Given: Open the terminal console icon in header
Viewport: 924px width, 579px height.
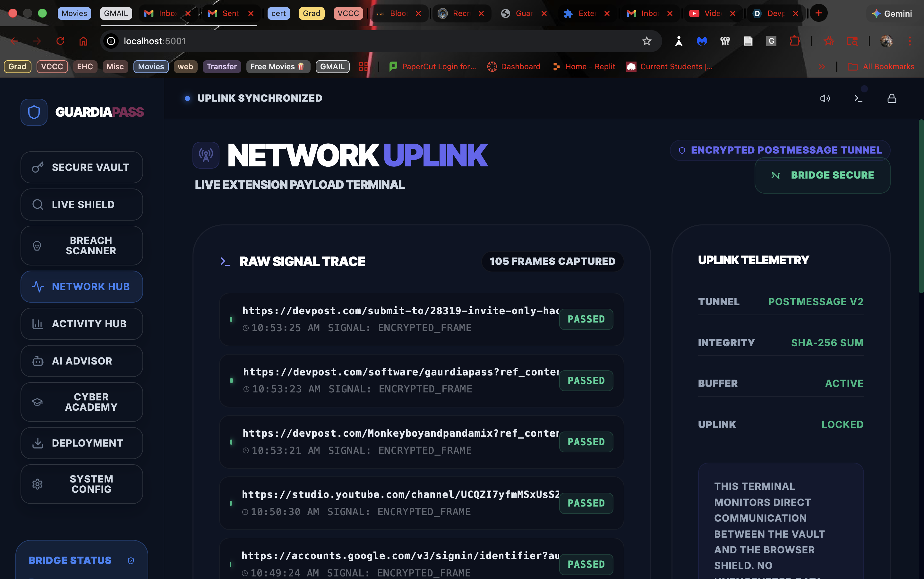Looking at the screenshot, I should pyautogui.click(x=858, y=98).
